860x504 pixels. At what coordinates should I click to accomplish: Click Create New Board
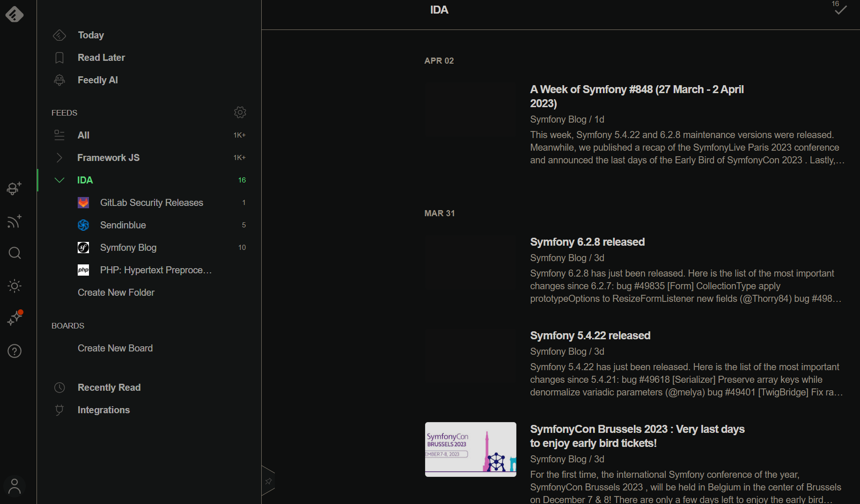coord(115,348)
